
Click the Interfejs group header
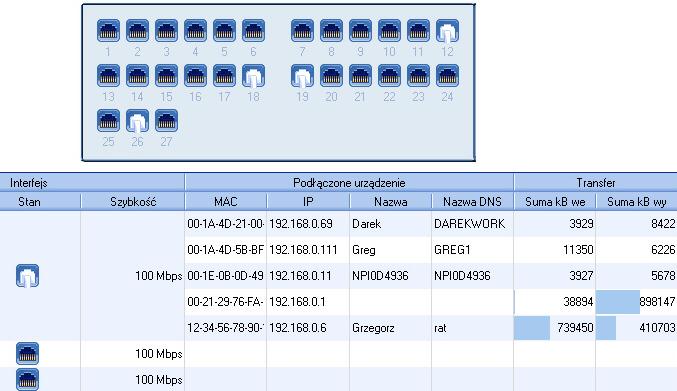click(x=92, y=183)
